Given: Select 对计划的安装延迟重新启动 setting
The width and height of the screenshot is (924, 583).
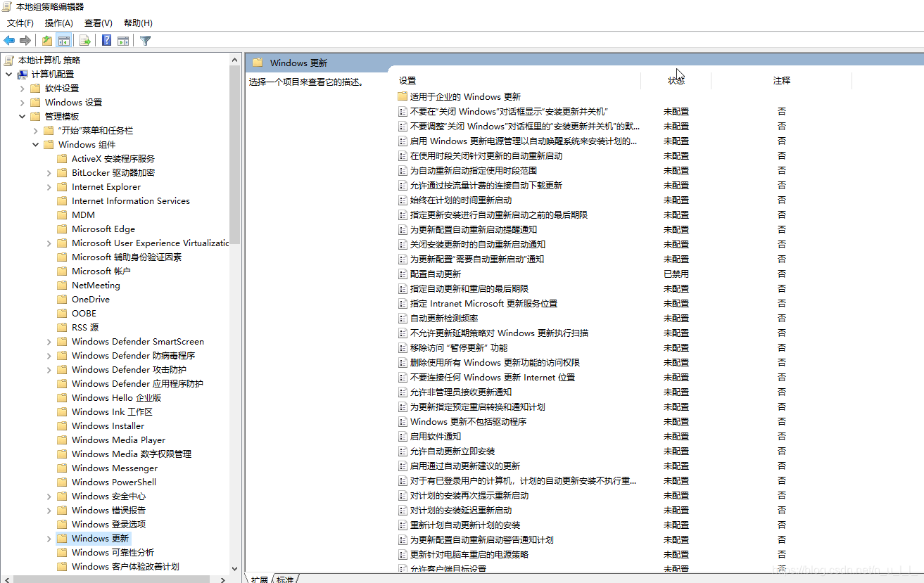Looking at the screenshot, I should (x=461, y=510).
